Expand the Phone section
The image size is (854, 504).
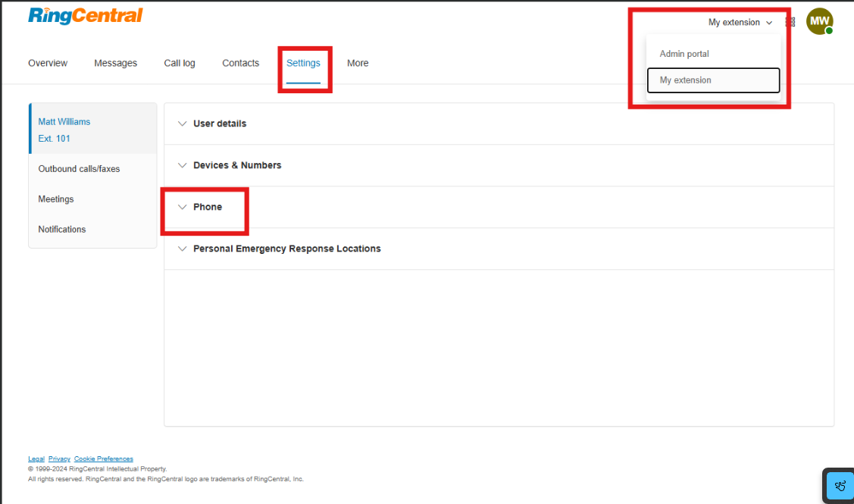[499, 207]
